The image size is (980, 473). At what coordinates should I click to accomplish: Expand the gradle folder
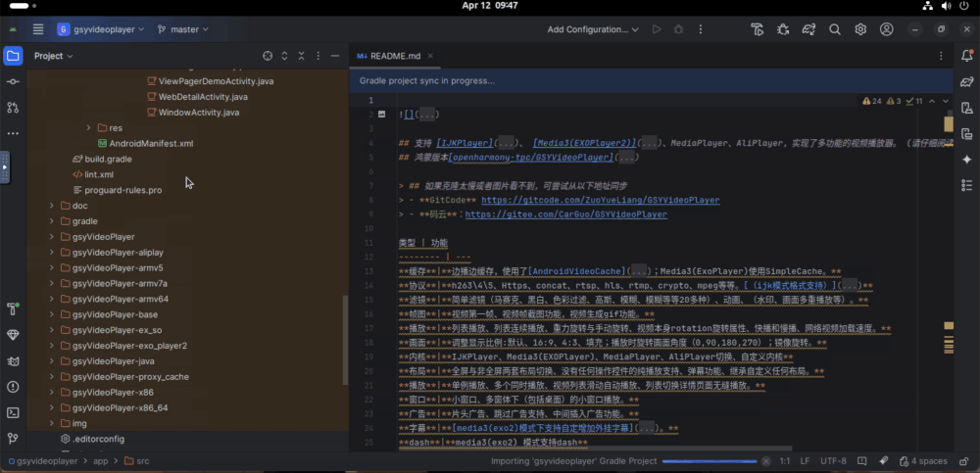(52, 221)
